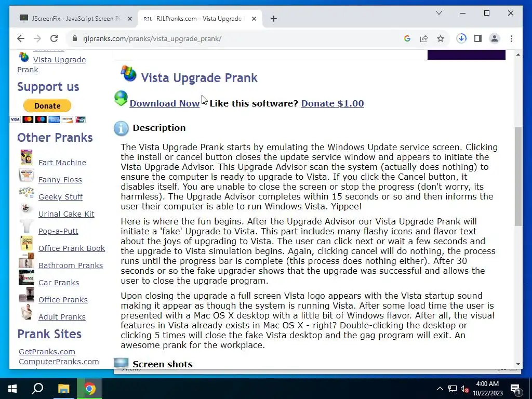532x399 pixels.
Task: Close the RJLPranks tab
Action: [x=254, y=19]
